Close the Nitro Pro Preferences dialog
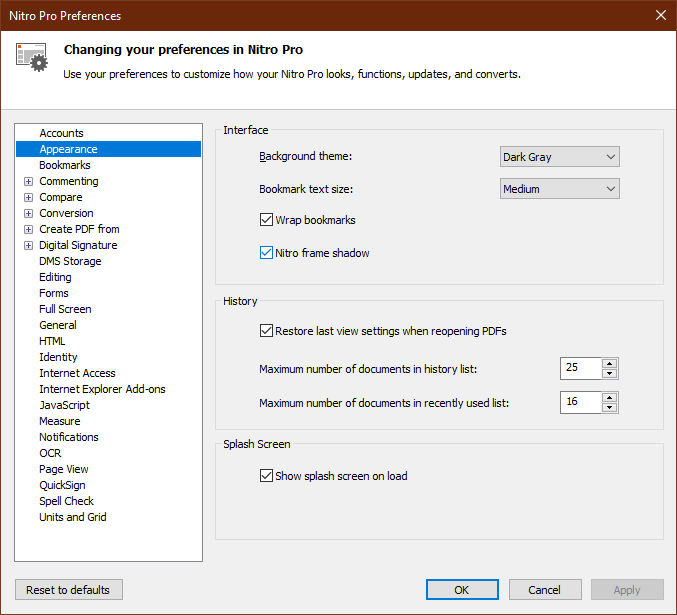This screenshot has height=615, width=677. (x=661, y=16)
